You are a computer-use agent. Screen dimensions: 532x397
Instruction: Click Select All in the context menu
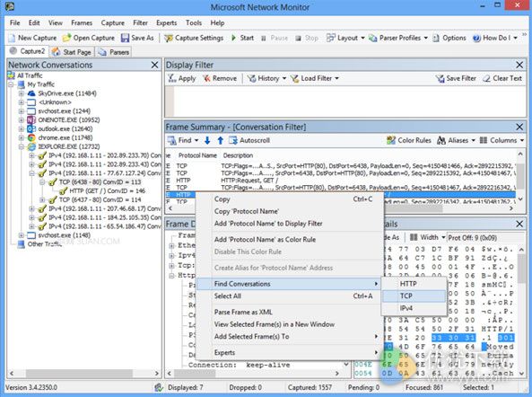point(290,296)
